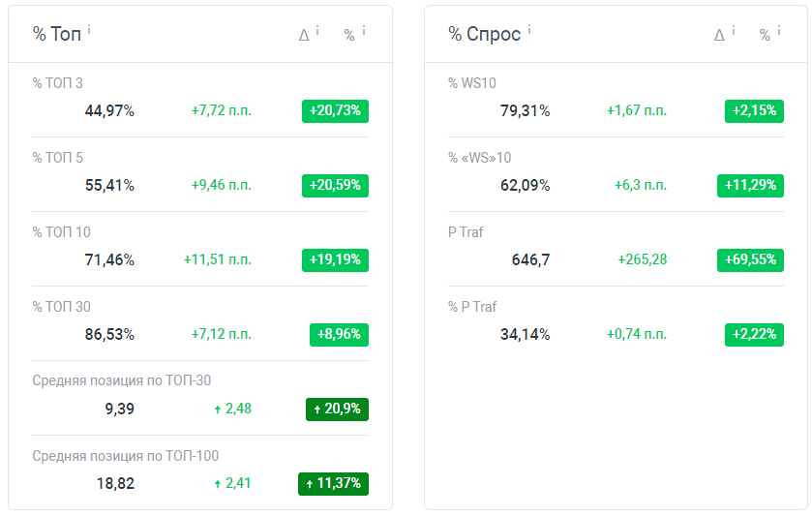Click info icon beside % column in Топ panel
The width and height of the screenshot is (812, 516).
pos(364,31)
